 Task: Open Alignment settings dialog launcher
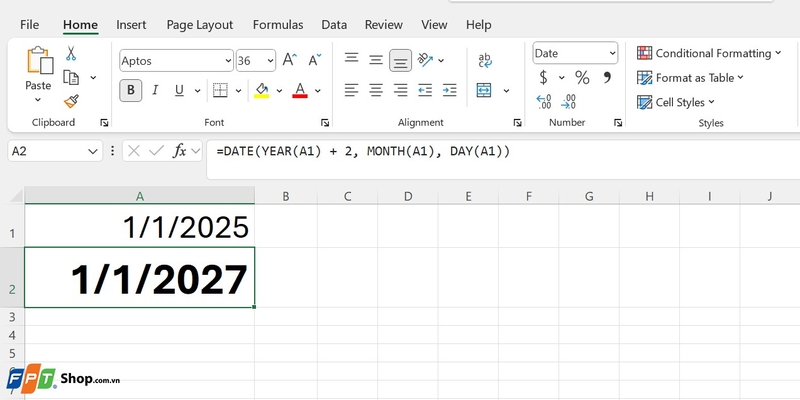(517, 122)
